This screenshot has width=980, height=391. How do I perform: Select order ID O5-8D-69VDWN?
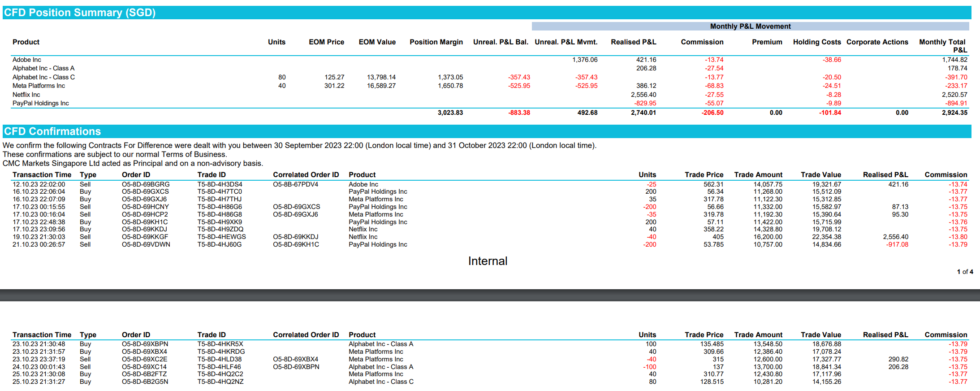[x=146, y=244]
